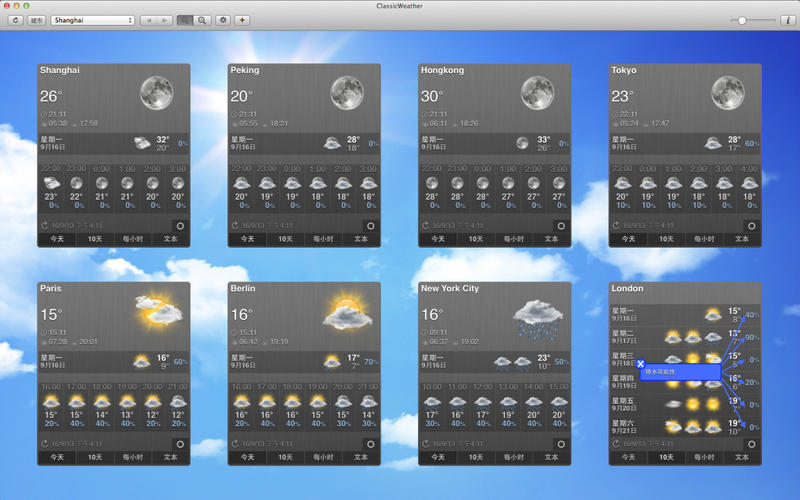Click the city button beside the refresh button
Screen dimensions: 800x500
tap(36, 20)
